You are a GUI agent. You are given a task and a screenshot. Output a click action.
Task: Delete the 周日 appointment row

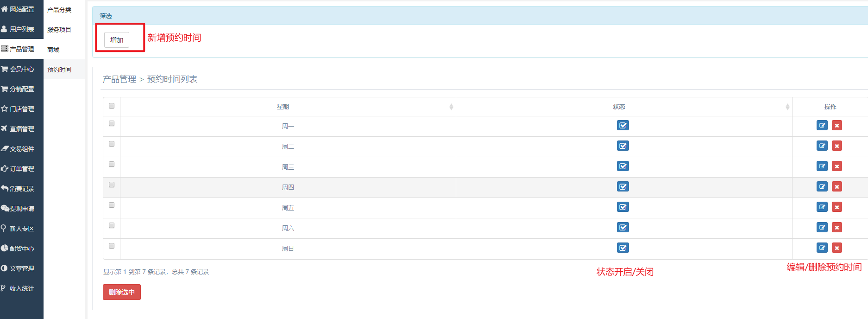837,248
